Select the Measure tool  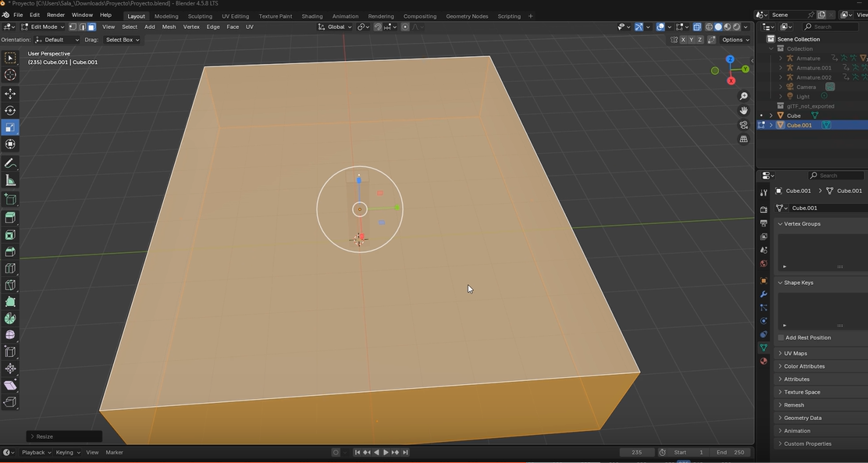[x=10, y=181]
